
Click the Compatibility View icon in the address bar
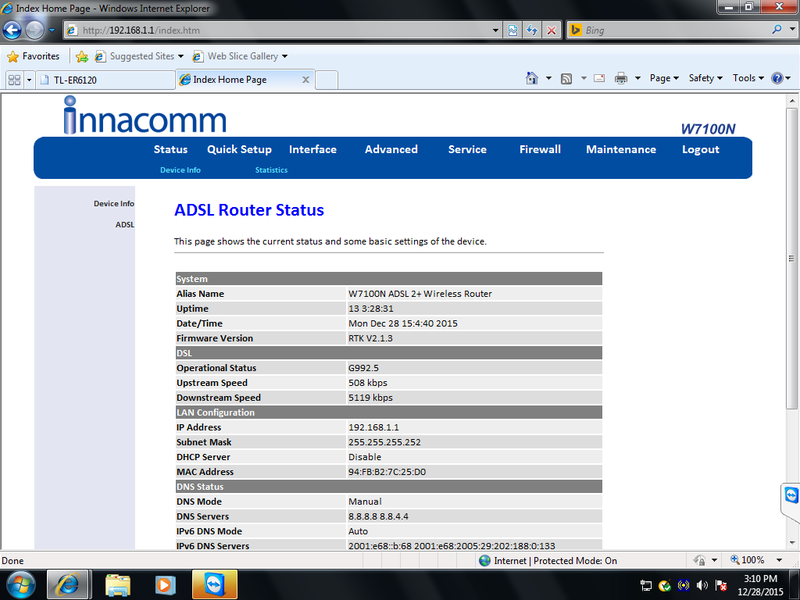tap(512, 30)
